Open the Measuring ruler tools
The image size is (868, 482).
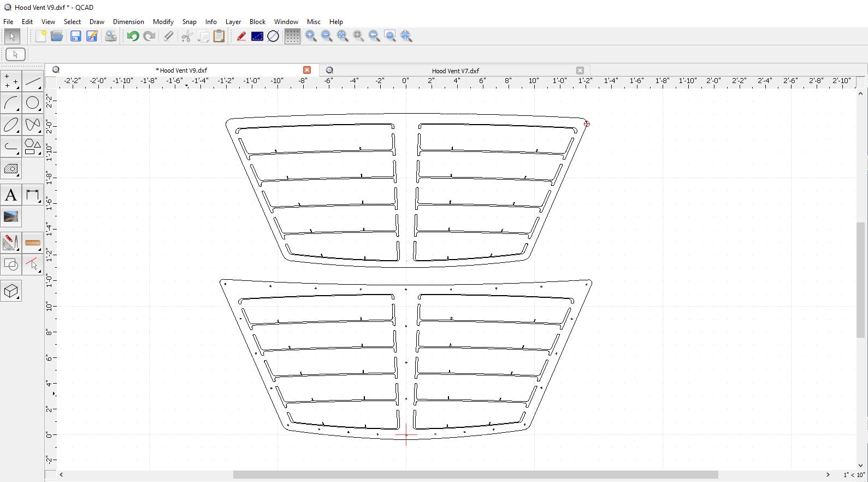33,243
